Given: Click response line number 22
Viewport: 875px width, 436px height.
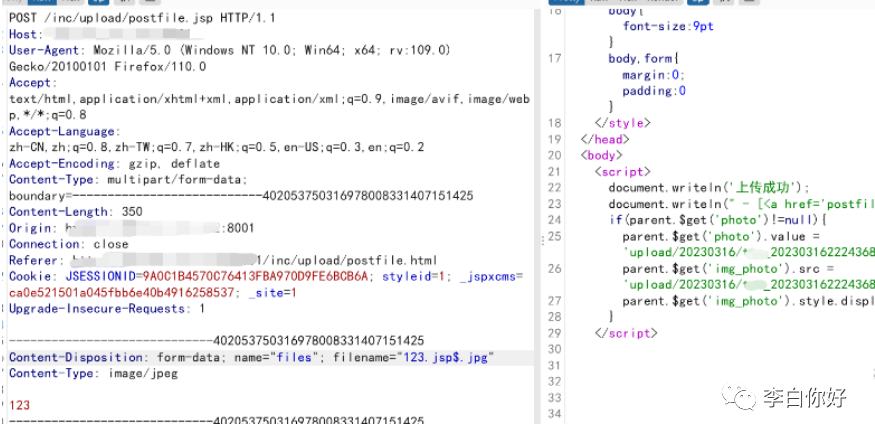Looking at the screenshot, I should pos(554,188).
